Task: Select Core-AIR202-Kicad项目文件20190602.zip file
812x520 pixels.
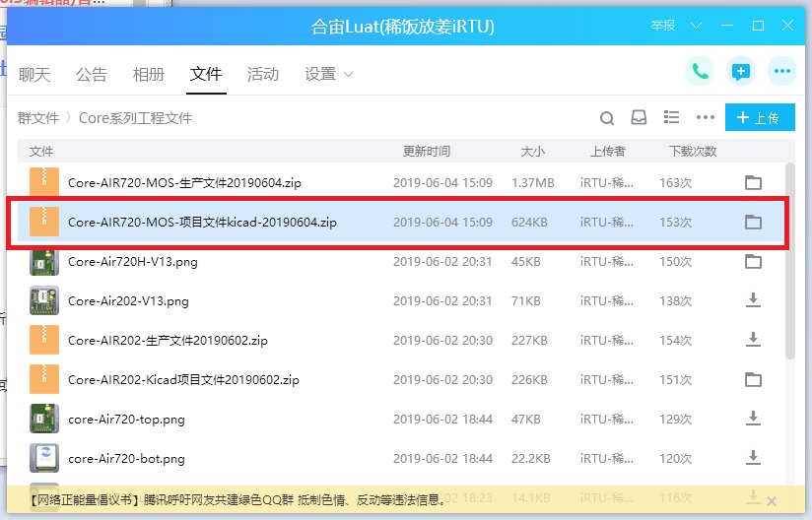Action: point(183,379)
